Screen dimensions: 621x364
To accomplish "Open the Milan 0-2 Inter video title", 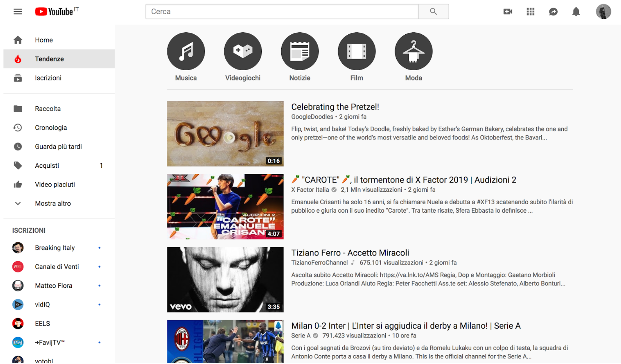I will [406, 326].
